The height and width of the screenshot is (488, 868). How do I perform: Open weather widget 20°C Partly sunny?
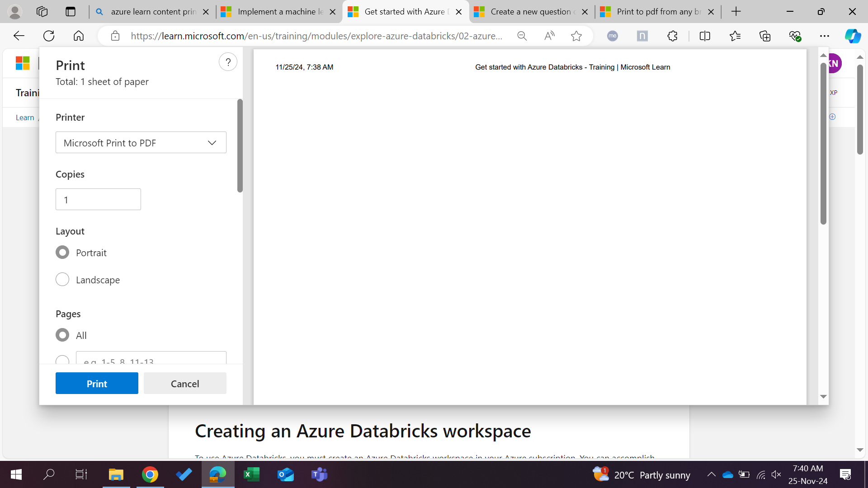642,474
